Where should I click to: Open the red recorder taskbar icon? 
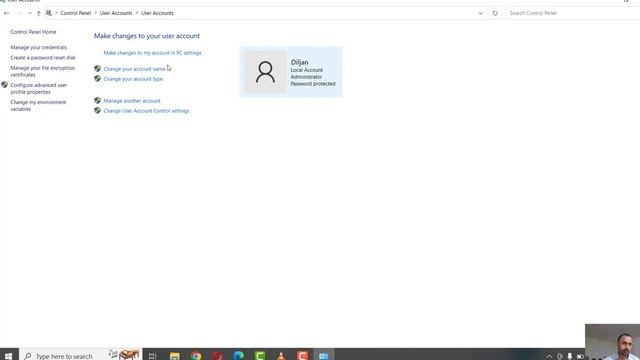click(x=302, y=356)
